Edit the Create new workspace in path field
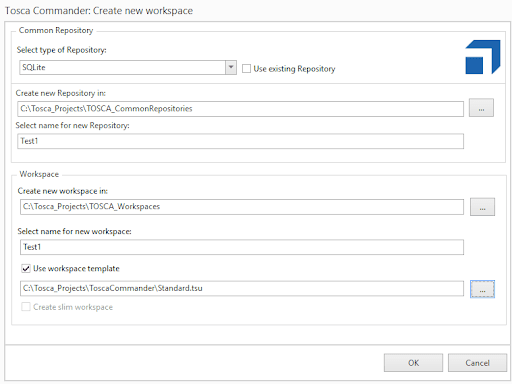The width and height of the screenshot is (512, 384). [x=242, y=207]
